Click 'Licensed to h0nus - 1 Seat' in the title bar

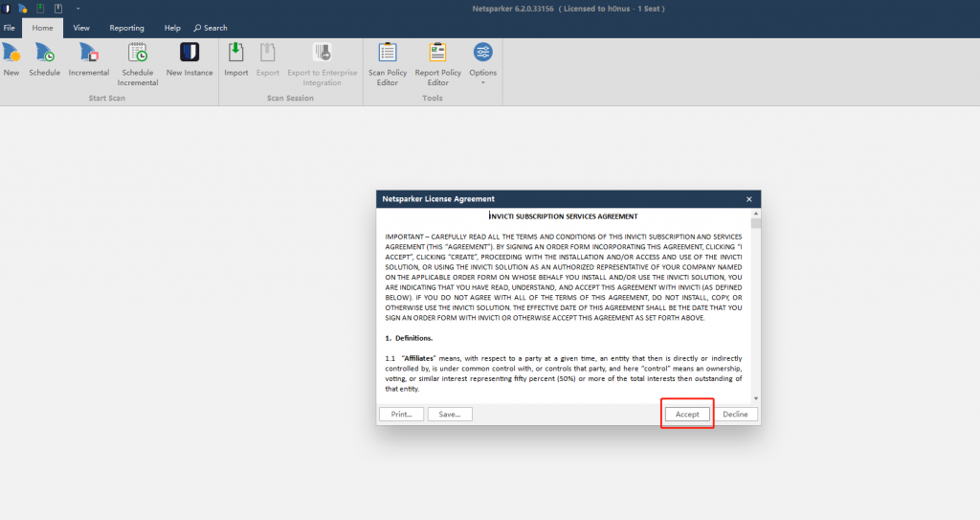pyautogui.click(x=612, y=9)
